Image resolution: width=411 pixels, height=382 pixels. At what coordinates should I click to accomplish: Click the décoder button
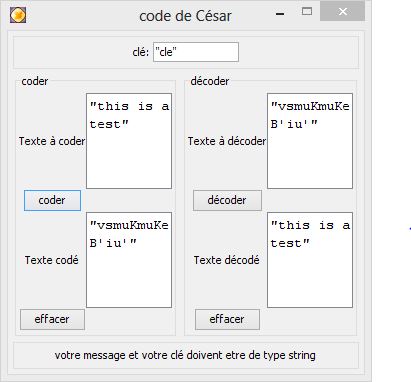point(227,200)
